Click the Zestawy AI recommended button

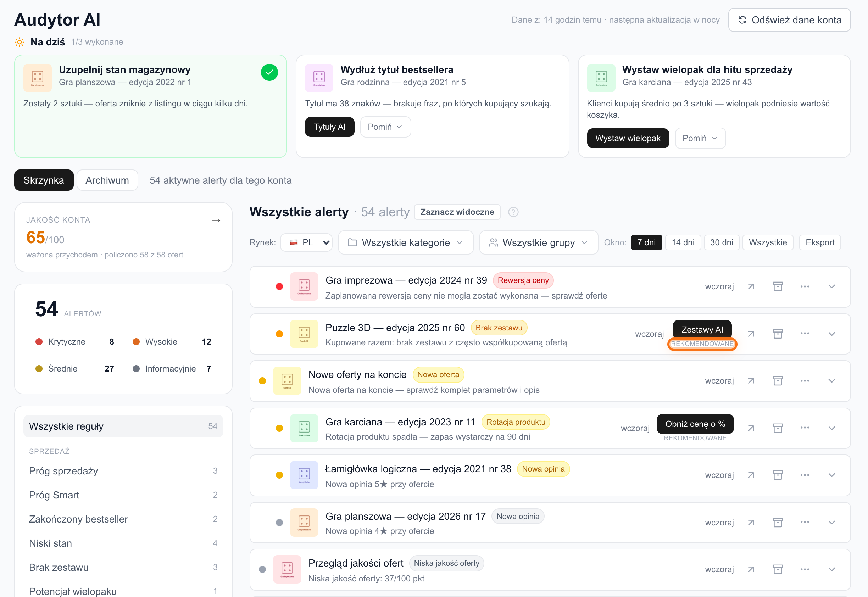702,330
